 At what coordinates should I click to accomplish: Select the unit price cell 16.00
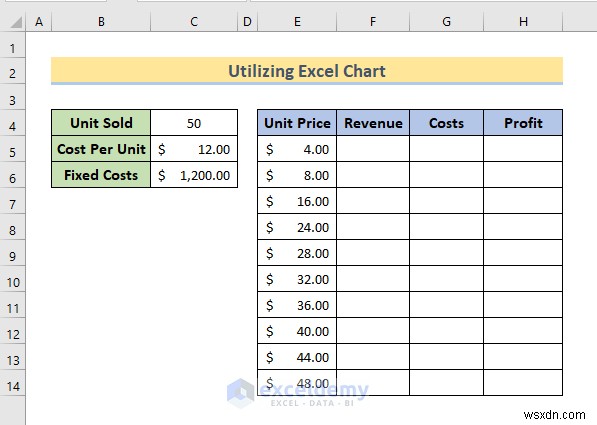[x=297, y=201]
